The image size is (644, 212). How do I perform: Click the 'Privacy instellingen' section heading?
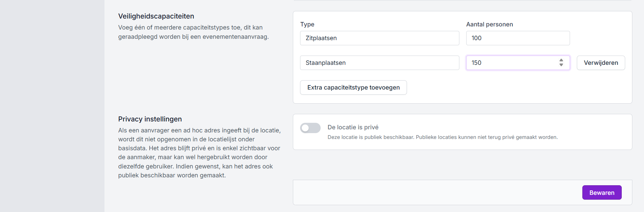(150, 119)
